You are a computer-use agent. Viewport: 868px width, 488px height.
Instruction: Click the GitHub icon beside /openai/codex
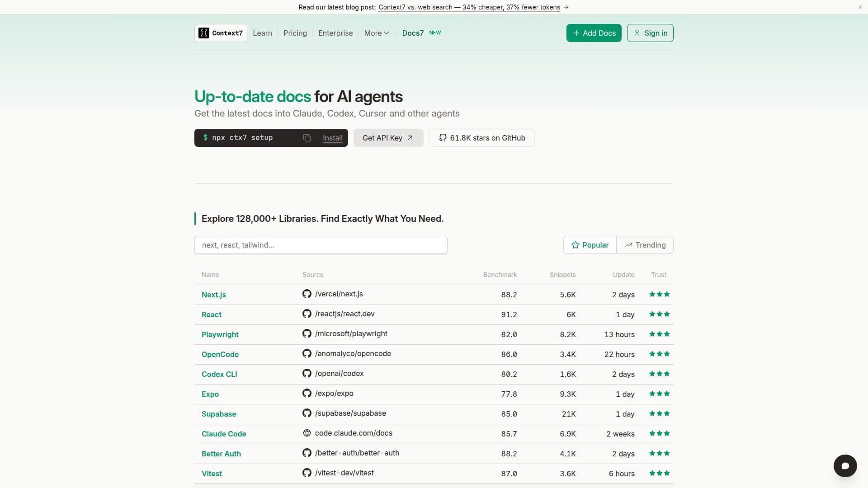coord(307,373)
